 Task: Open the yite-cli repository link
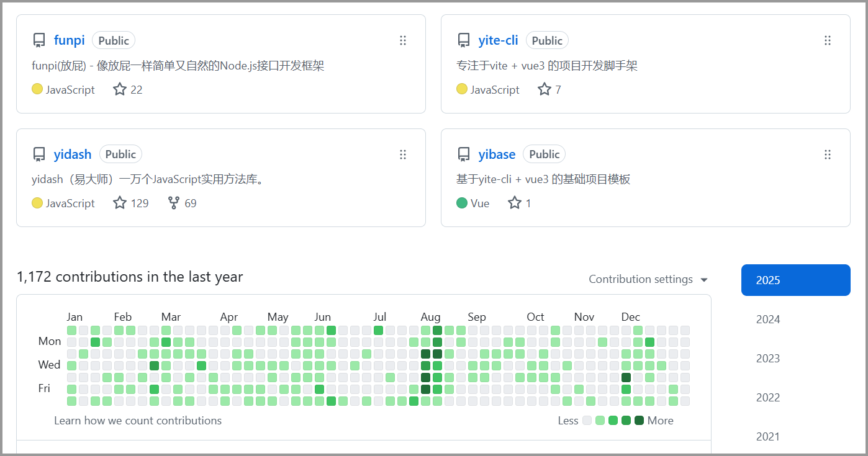pyautogui.click(x=499, y=41)
